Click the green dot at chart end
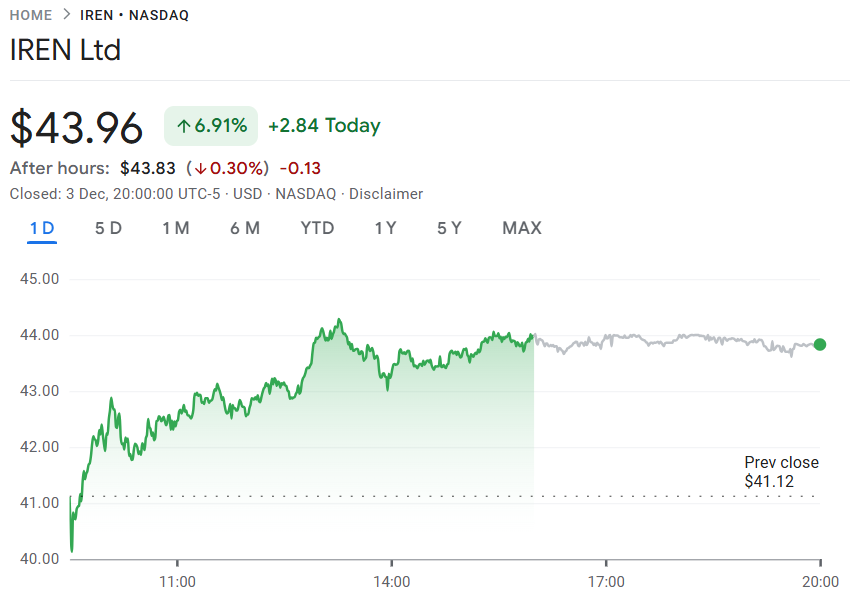 click(820, 345)
